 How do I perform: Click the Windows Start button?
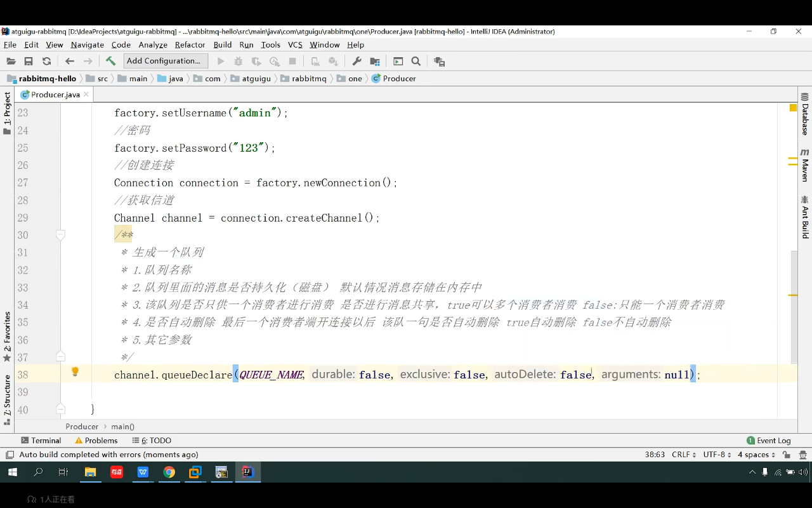(x=13, y=472)
